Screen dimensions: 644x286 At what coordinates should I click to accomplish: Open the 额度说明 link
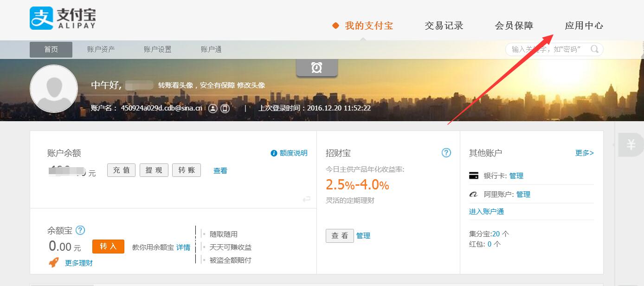pos(294,153)
